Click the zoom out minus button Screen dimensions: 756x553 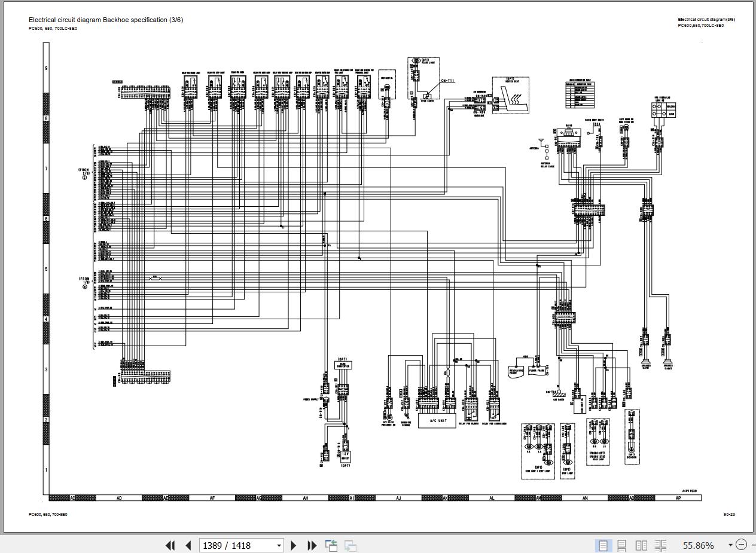pos(742,545)
